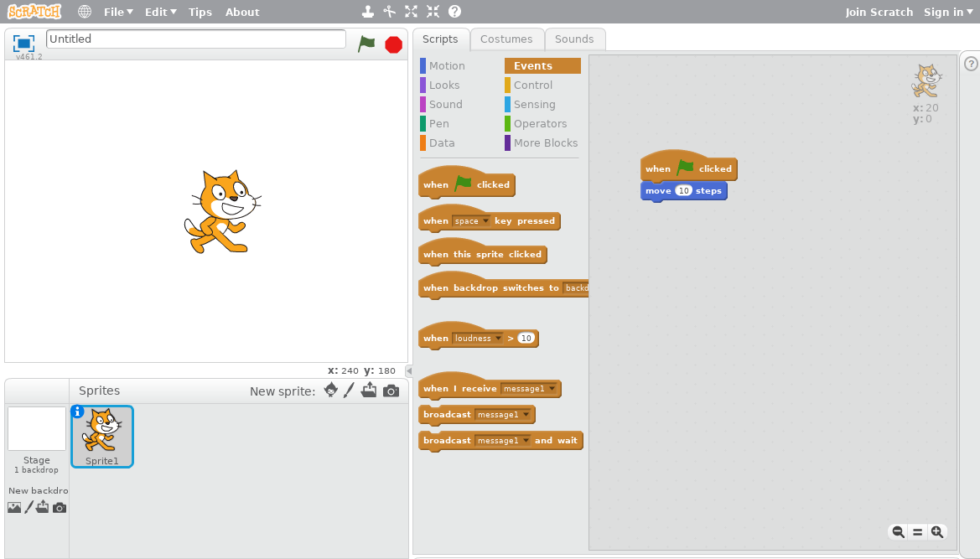The image size is (980, 559).
Task: Paint a new sprite
Action: (x=349, y=391)
